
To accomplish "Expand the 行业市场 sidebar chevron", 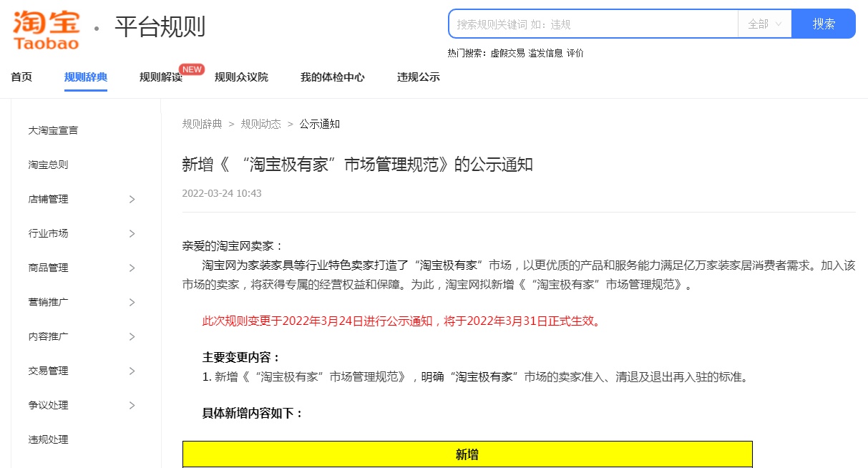I will [132, 234].
